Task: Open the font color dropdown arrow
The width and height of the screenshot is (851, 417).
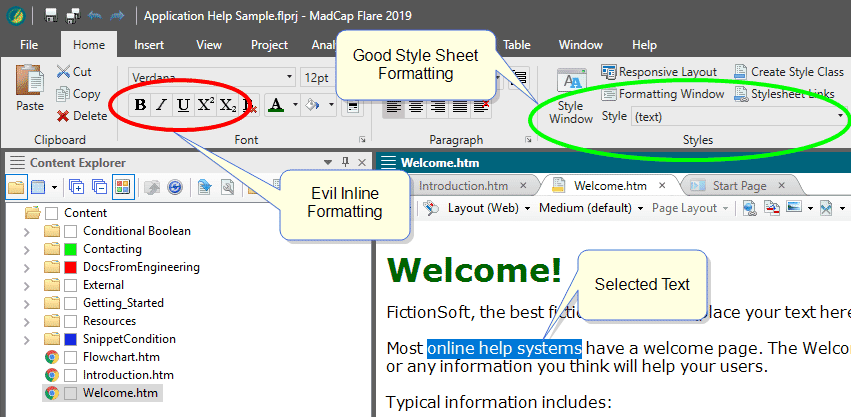Action: click(295, 105)
